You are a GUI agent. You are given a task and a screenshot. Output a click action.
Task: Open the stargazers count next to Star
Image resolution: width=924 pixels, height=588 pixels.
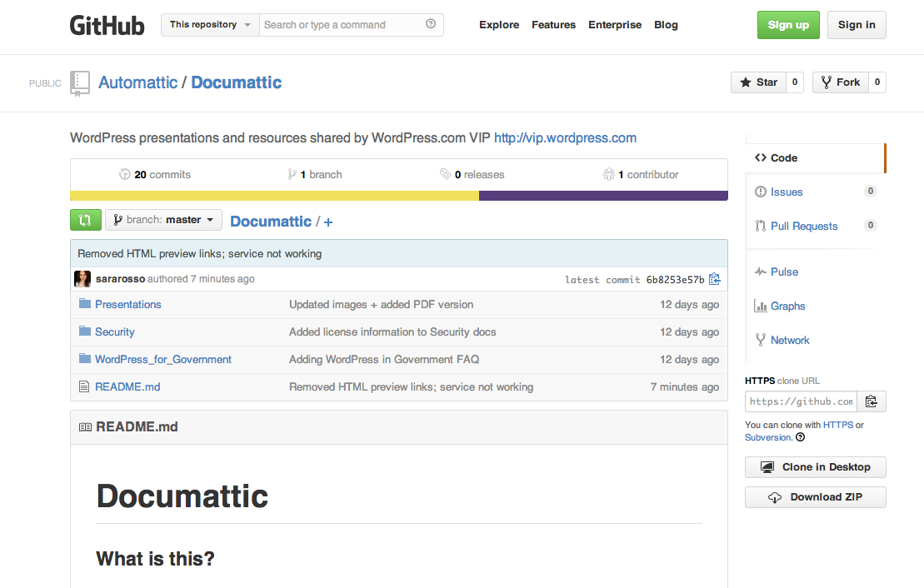pos(795,82)
